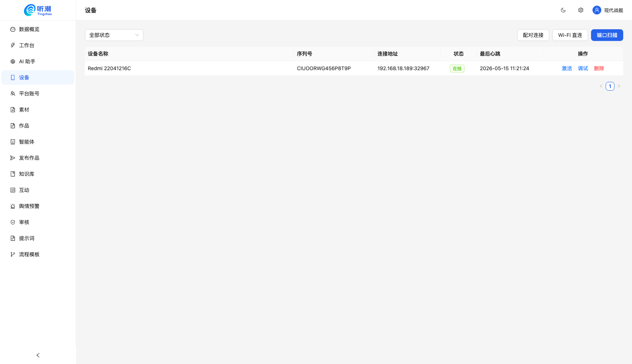The image size is (632, 364).
Task: Click the 流程模板 branch icon
Action: [13, 254]
